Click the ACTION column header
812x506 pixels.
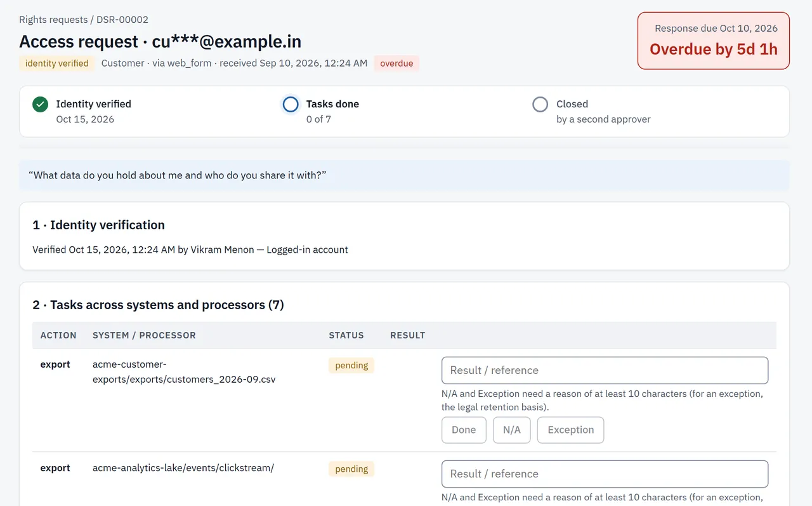coord(58,335)
